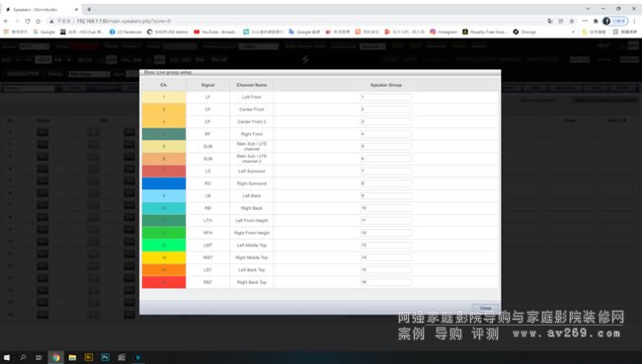Viewport: 642px width, 364px height.
Task: Open the Instagram bookmark
Action: [x=443, y=32]
